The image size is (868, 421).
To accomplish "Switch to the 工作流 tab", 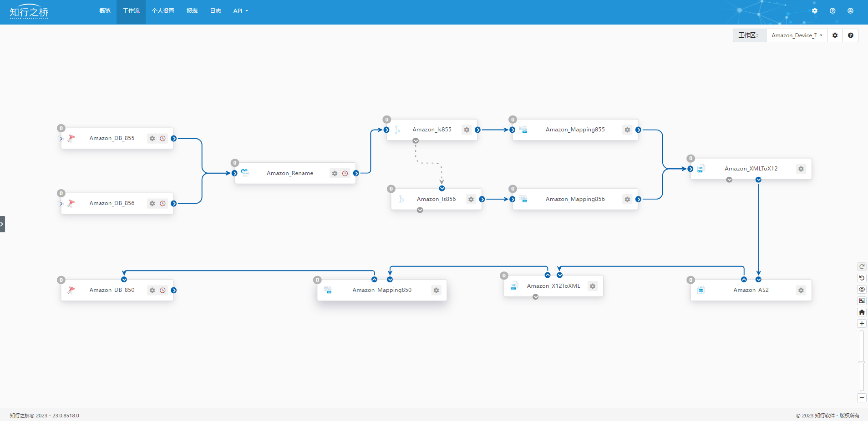I will click(x=131, y=11).
